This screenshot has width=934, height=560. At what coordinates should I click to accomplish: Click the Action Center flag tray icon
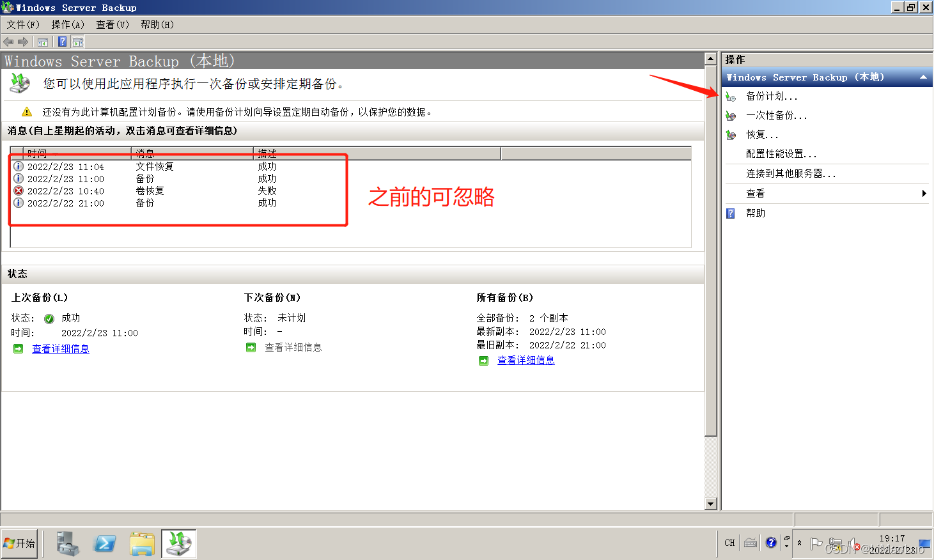pyautogui.click(x=816, y=544)
